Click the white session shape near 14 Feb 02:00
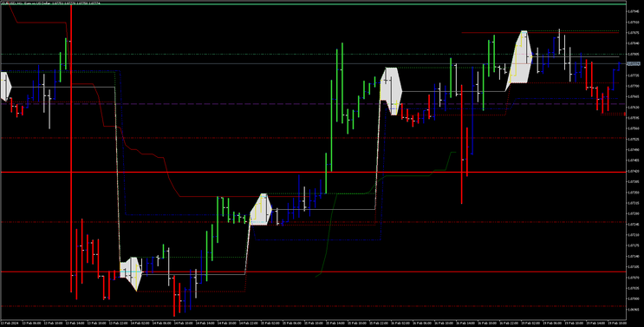644x327 pixels. 131,273
